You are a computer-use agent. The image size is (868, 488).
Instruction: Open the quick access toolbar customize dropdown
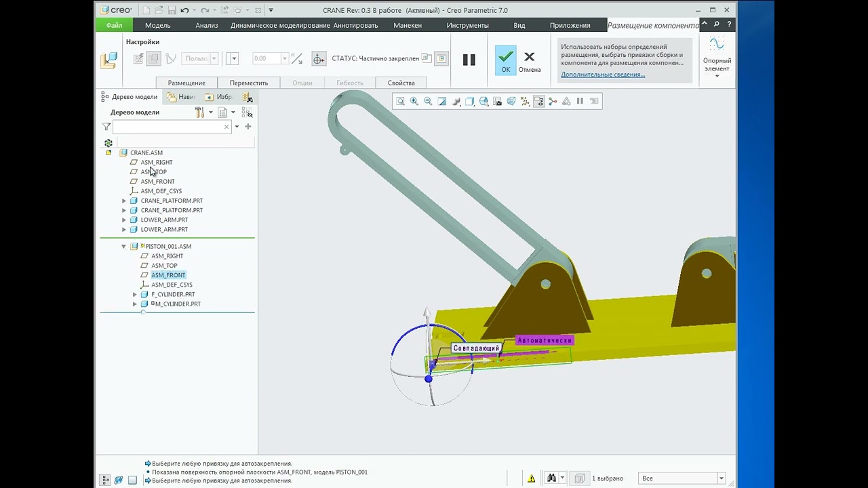point(271,10)
